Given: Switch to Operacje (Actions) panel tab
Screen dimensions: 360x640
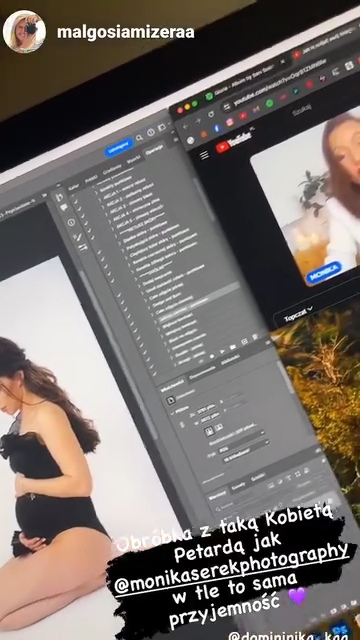Looking at the screenshot, I should 155,151.
